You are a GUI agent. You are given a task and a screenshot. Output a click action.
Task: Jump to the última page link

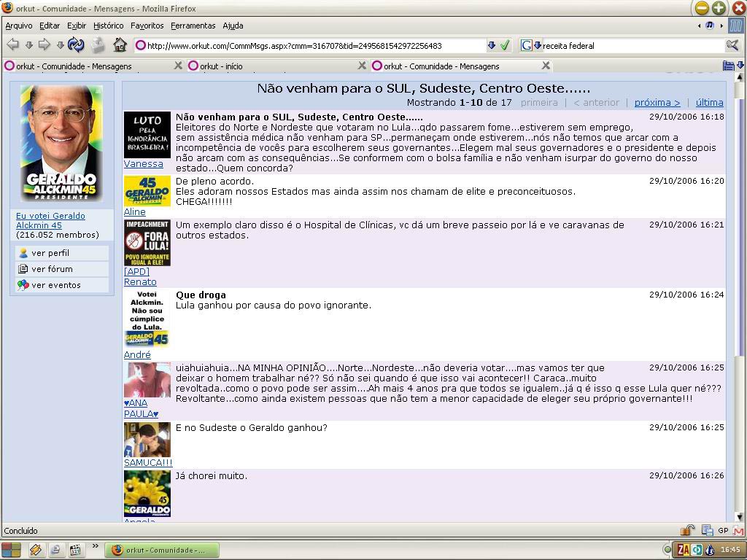coord(709,102)
